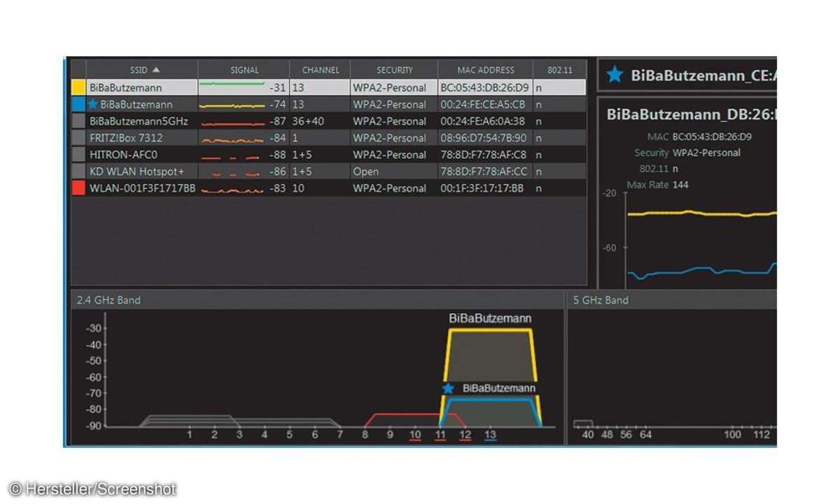Click MAC address 00:24:FE:A6:0A:38
The height and width of the screenshot is (504, 840).
(x=482, y=121)
